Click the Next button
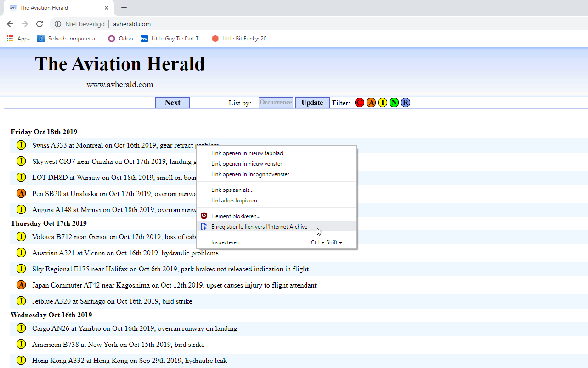Viewport: 588px width, 368px height. 172,103
